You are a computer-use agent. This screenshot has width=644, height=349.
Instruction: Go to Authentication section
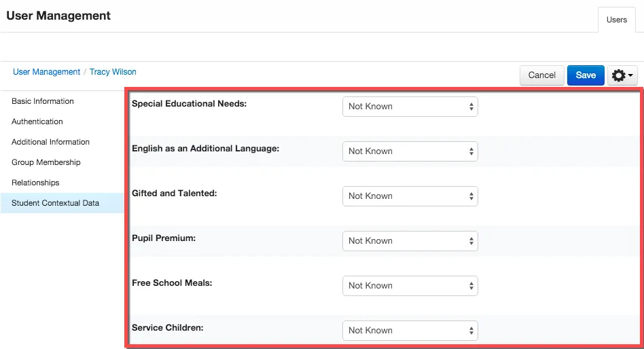(37, 122)
